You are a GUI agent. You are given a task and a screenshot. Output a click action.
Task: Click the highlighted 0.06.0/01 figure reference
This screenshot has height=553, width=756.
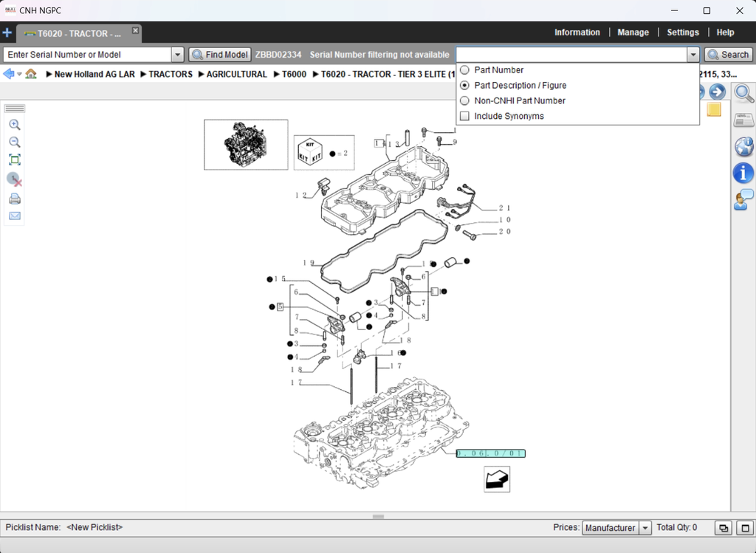click(x=490, y=453)
